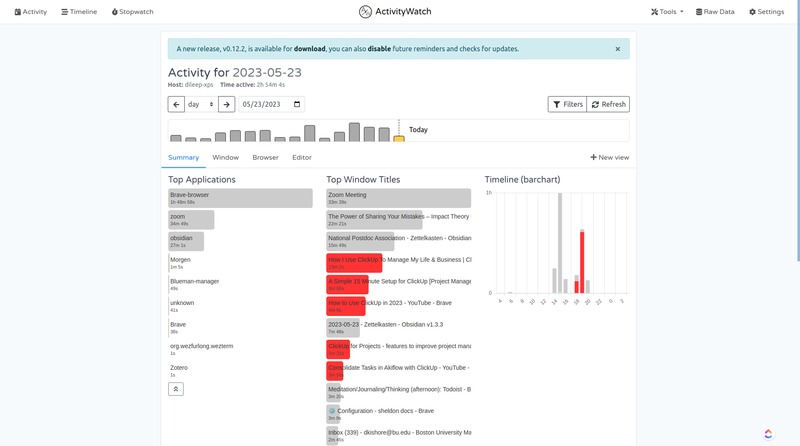Open the calendar picker icon
This screenshot has height=446, width=800.
click(x=297, y=104)
